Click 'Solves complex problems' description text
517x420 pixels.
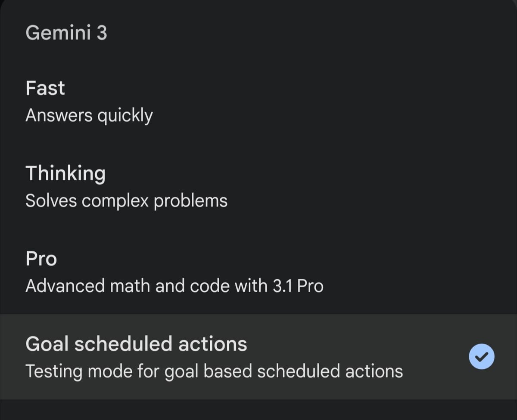point(127,200)
